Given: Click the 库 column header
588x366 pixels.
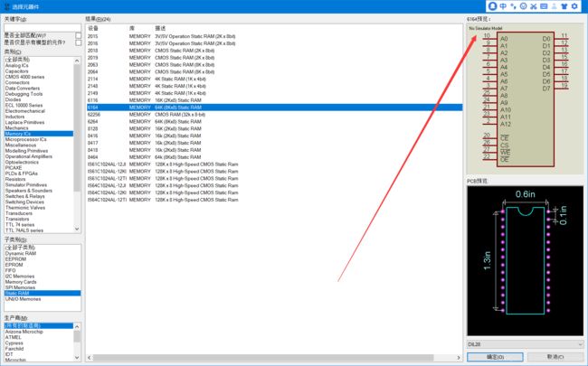Looking at the screenshot, I should pyautogui.click(x=132, y=29).
